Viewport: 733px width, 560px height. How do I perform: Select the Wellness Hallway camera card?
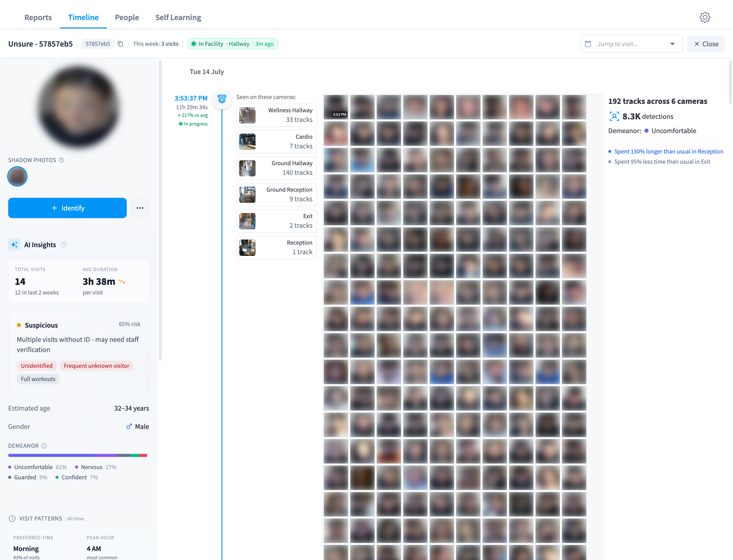coord(277,115)
